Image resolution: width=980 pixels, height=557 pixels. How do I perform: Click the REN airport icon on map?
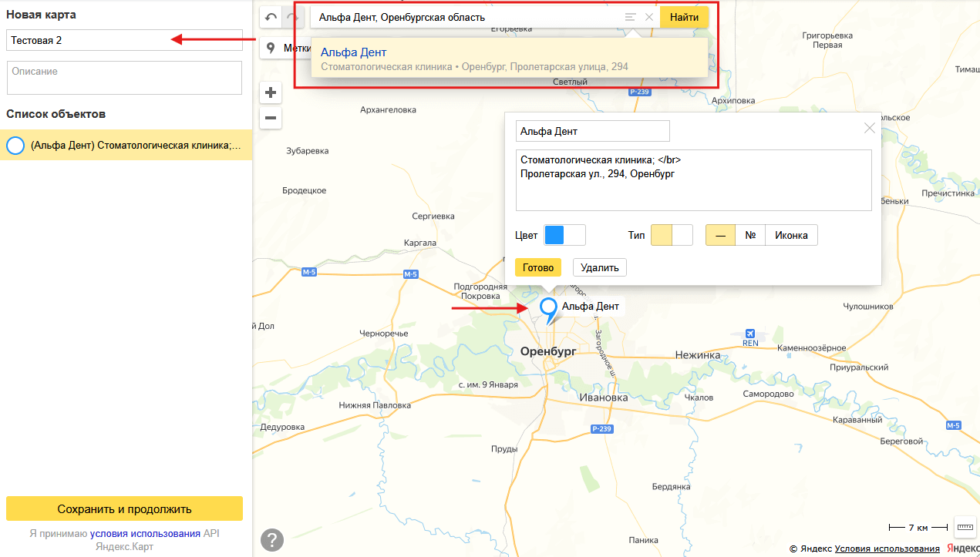pyautogui.click(x=749, y=334)
